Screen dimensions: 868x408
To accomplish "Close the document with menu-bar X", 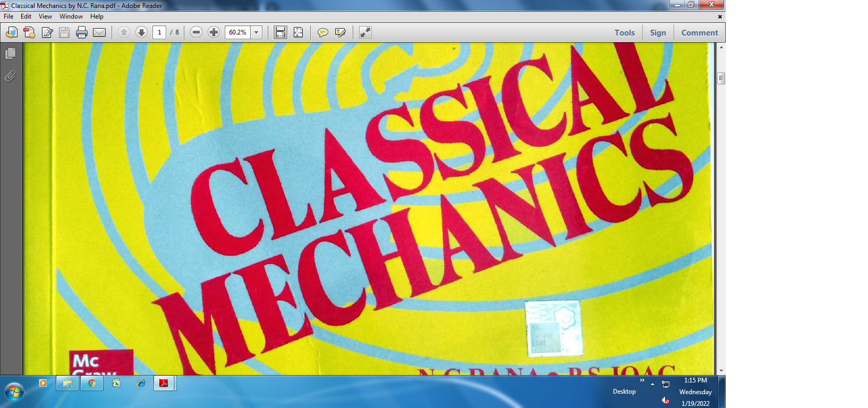I will point(720,16).
